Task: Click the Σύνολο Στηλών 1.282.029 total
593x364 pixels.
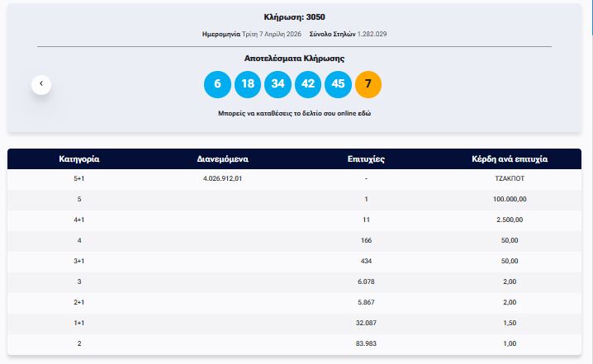Action: click(x=348, y=35)
